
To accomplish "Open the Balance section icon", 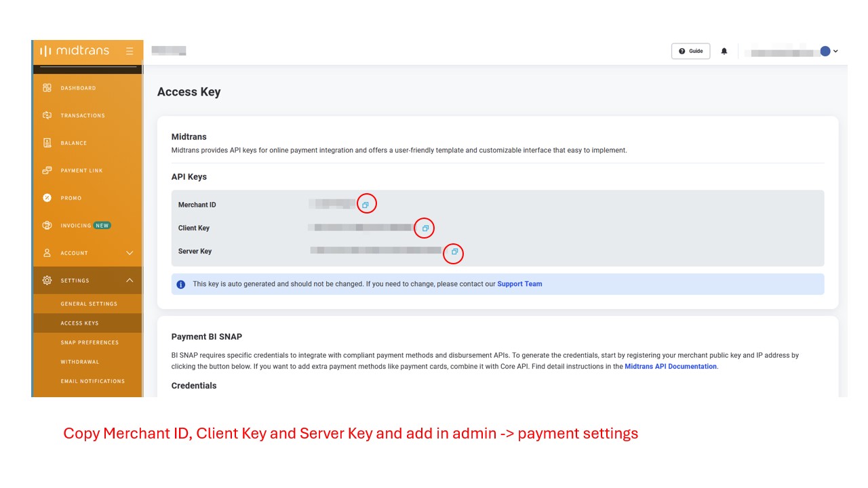I will pos(46,143).
